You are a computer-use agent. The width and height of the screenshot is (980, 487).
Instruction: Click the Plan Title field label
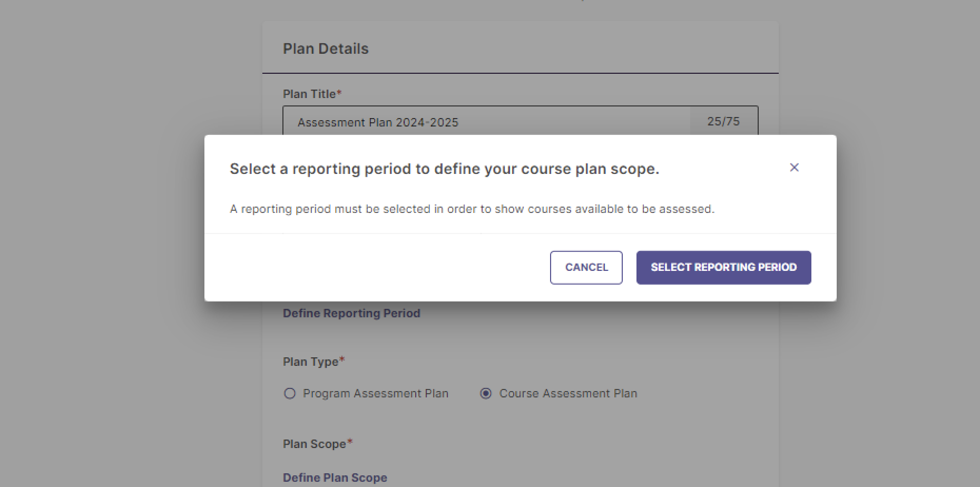click(x=309, y=94)
